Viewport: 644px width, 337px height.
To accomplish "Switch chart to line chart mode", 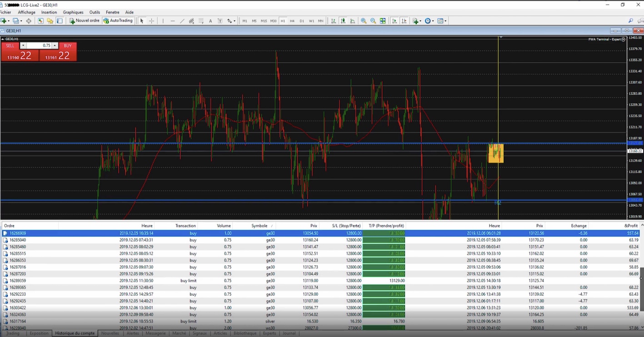I will pos(353,21).
